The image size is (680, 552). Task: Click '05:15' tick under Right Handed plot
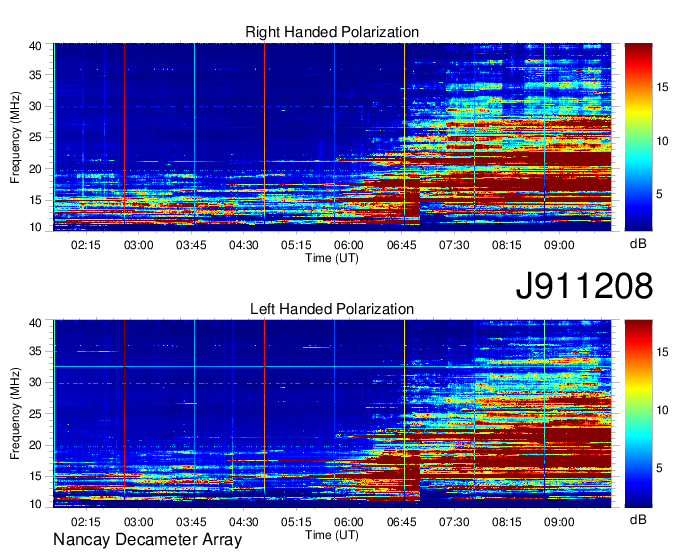pos(296,245)
